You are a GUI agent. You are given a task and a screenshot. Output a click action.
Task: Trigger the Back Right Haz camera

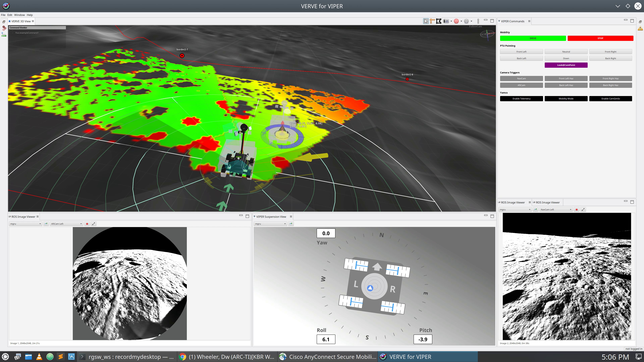610,85
